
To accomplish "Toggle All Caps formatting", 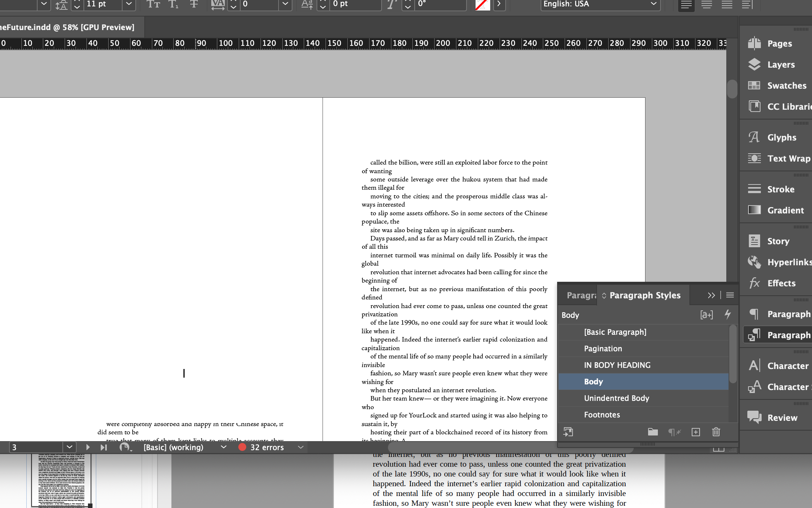I will (x=153, y=5).
